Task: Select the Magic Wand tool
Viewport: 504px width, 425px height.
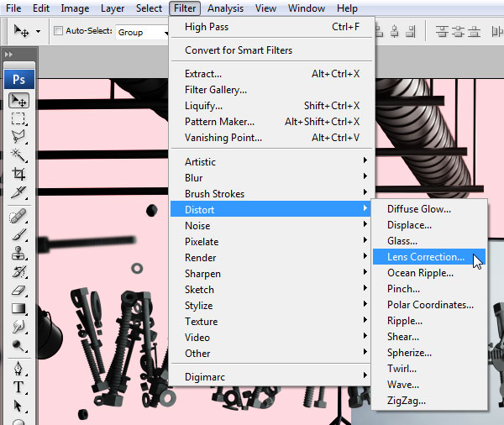Action: click(19, 155)
